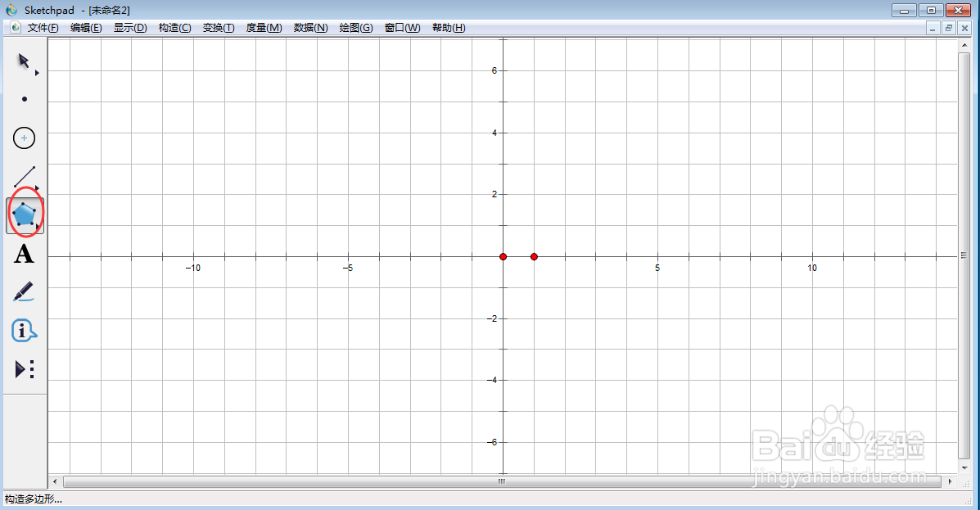
Task: Select the Arrow selection tool
Action: pyautogui.click(x=24, y=61)
